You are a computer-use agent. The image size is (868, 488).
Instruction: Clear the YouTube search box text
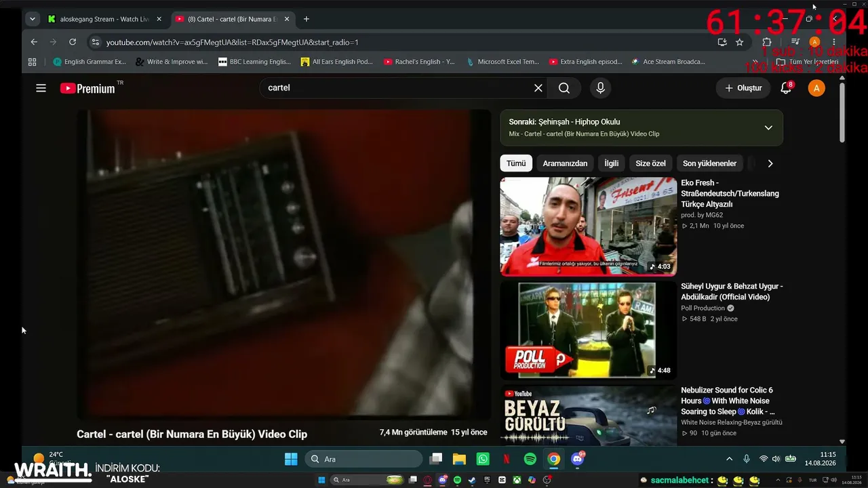[538, 88]
